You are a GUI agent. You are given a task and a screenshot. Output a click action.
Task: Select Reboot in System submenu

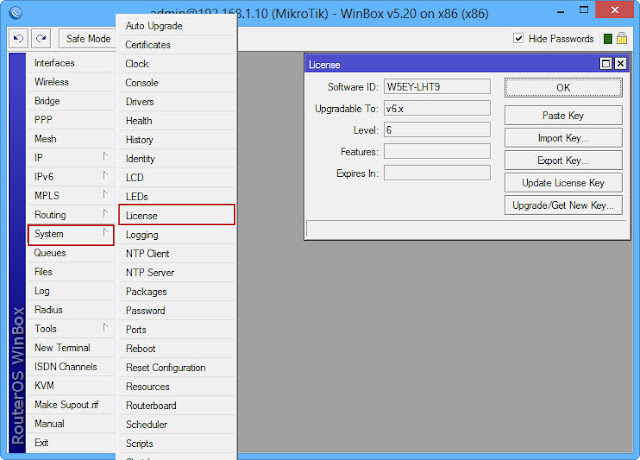coord(177,349)
